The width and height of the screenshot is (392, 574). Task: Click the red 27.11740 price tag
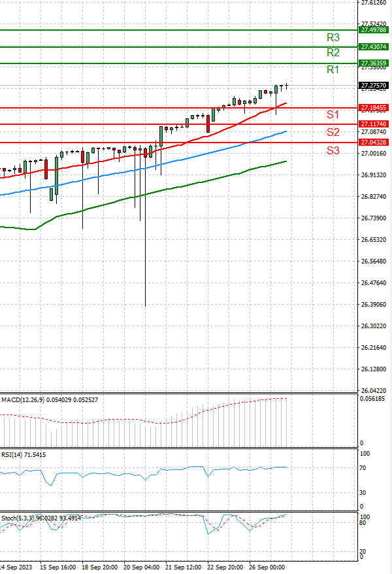[x=374, y=124]
